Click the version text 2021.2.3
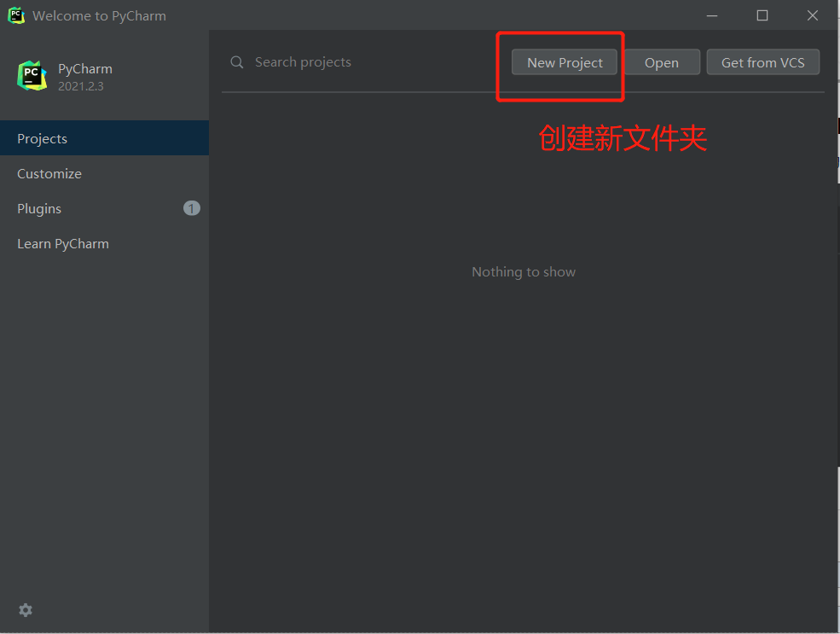Image resolution: width=840 pixels, height=634 pixels. tap(81, 86)
